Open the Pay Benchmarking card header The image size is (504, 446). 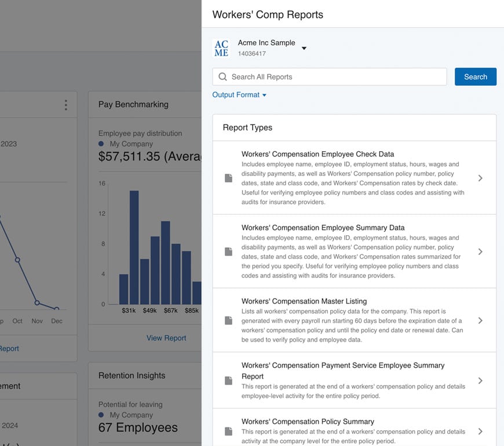coord(133,104)
